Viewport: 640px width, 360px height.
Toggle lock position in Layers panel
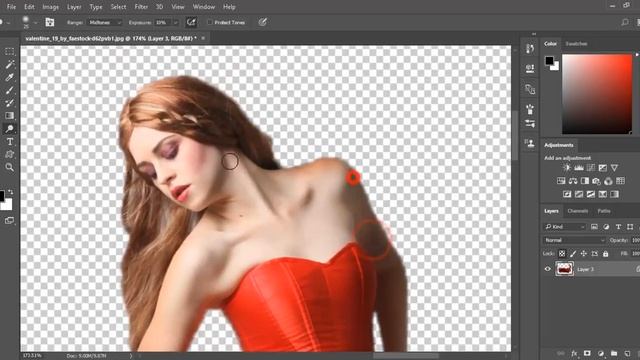pos(584,253)
